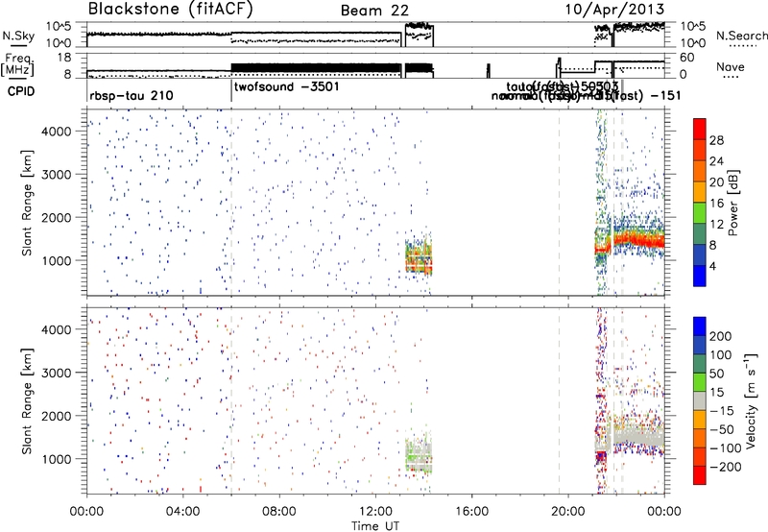768x532 pixels.
Task: Click the "04:00" time axis label
Action: point(183,512)
